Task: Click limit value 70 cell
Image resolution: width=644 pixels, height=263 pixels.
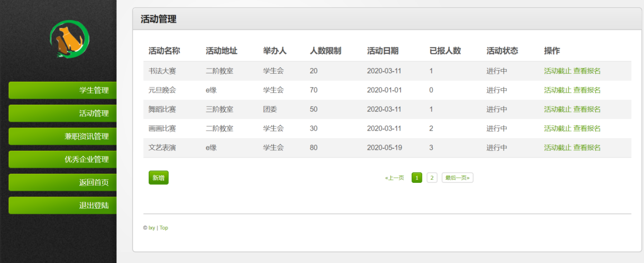Action: pyautogui.click(x=313, y=90)
